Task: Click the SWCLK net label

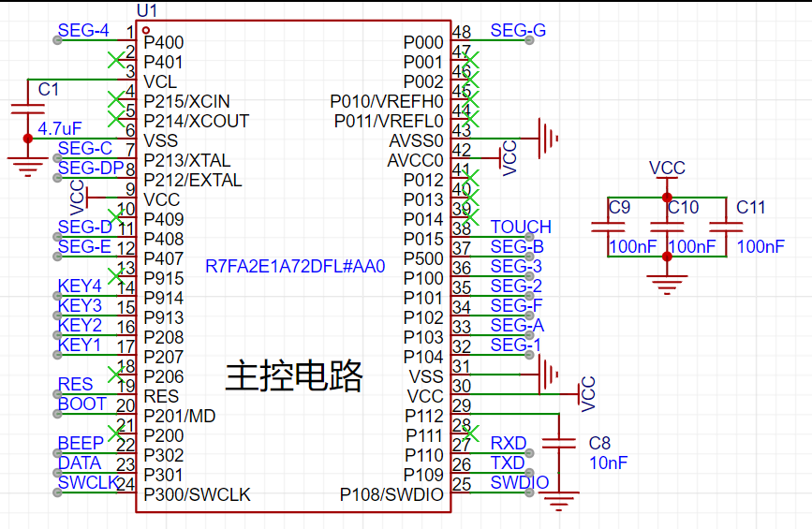Action: coord(89,483)
